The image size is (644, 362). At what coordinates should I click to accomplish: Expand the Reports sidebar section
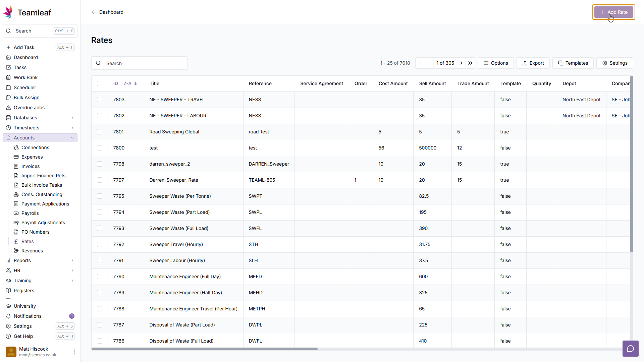[72, 260]
